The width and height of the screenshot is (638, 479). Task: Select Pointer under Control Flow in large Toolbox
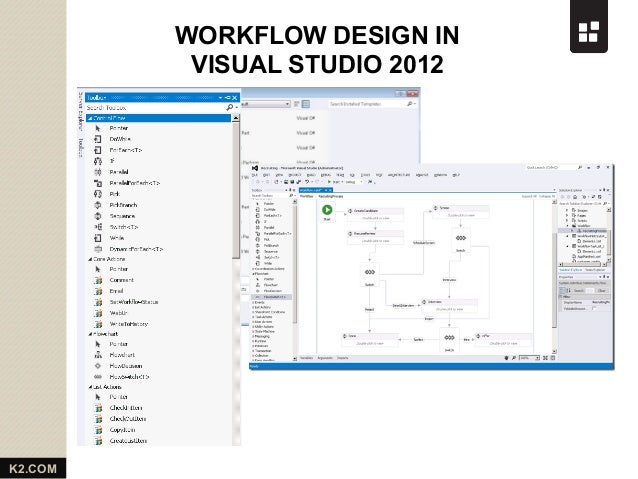point(118,128)
